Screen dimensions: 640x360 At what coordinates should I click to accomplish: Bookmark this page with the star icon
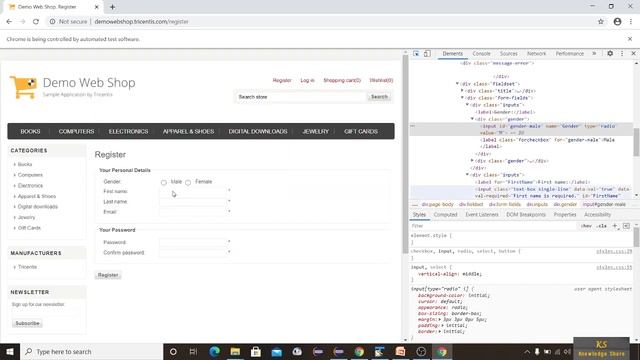click(x=600, y=22)
